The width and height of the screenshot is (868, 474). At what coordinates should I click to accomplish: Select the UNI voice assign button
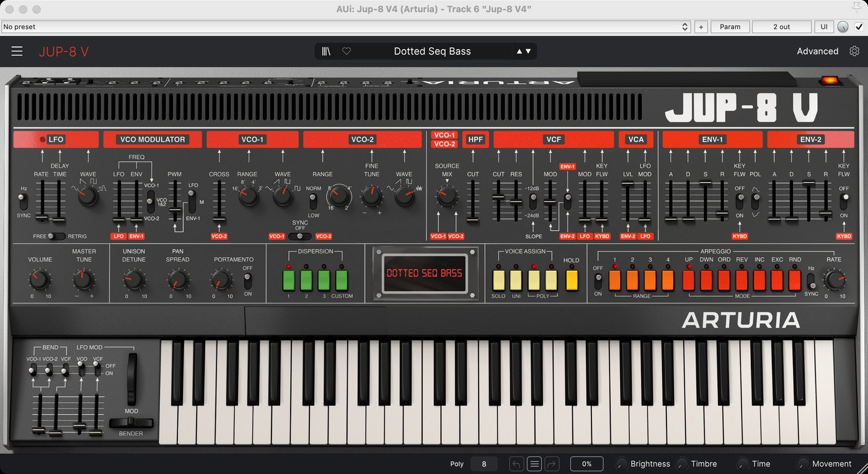click(x=516, y=280)
